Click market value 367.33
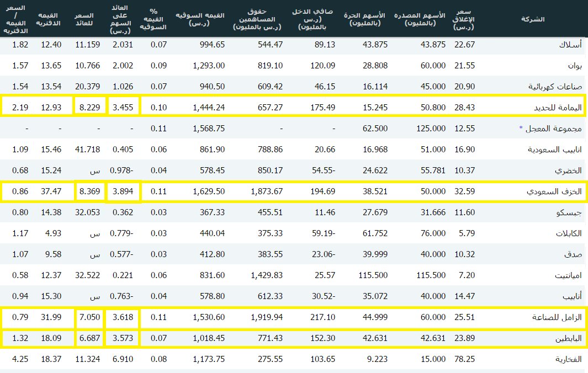This screenshot has height=373, width=588. click(x=212, y=212)
